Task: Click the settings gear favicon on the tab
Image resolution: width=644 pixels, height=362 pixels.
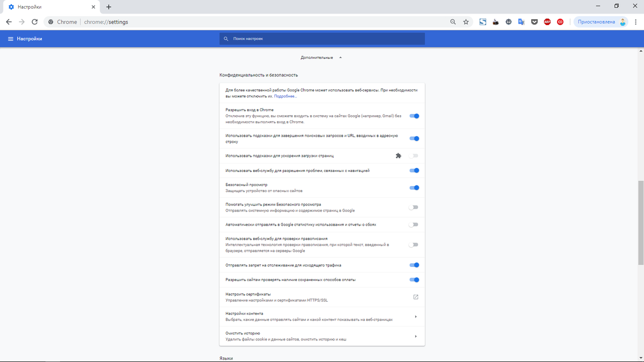Action: click(x=11, y=7)
